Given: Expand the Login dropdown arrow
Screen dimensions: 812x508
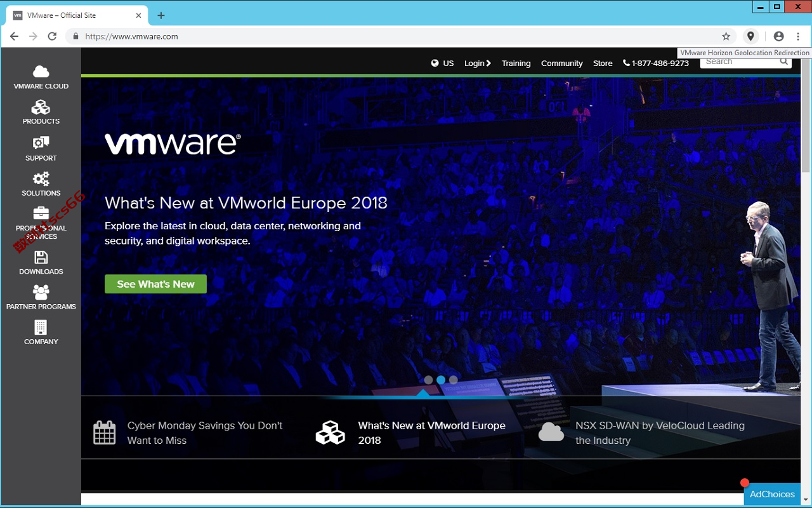Looking at the screenshot, I should click(488, 63).
